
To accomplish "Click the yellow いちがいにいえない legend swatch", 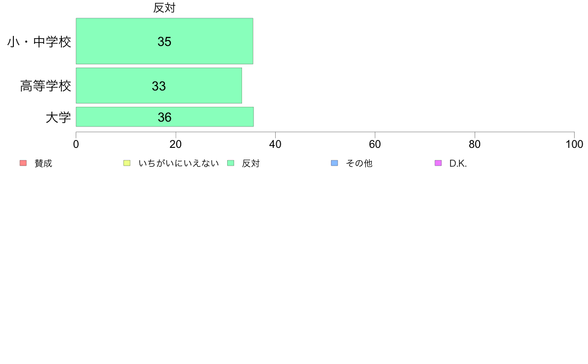I will point(127,163).
